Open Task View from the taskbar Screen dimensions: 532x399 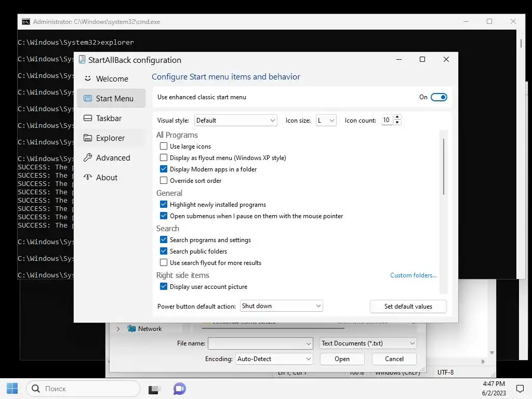[154, 389]
